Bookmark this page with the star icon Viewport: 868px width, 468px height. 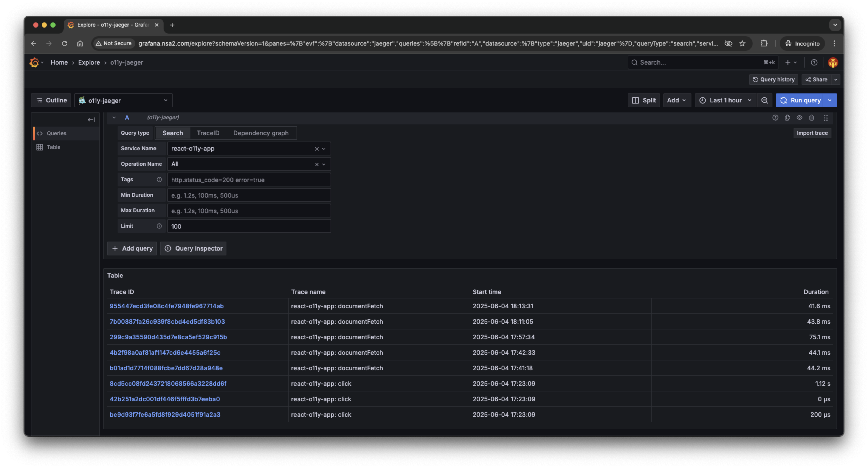click(742, 43)
